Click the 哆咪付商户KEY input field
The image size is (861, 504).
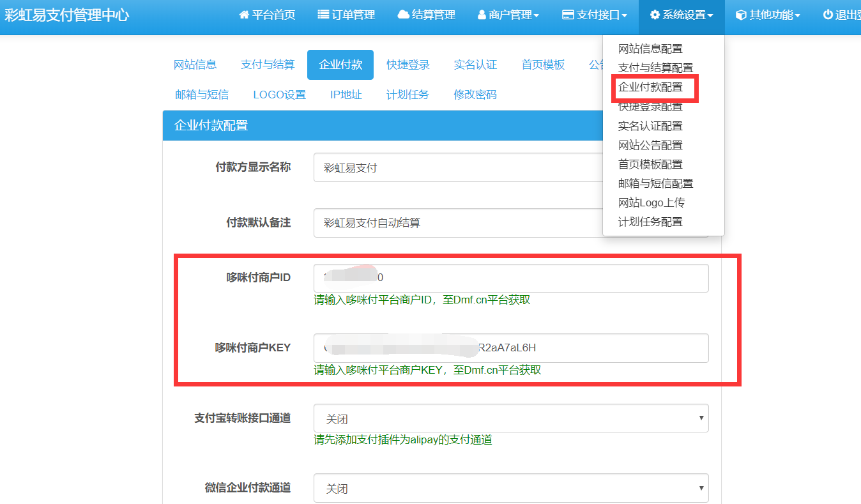pos(511,348)
